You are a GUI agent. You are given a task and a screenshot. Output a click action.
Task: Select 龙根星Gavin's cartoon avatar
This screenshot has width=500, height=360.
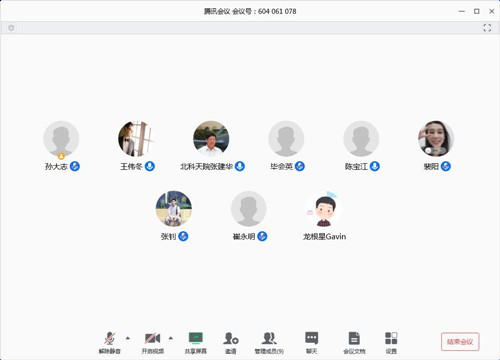pos(323,209)
